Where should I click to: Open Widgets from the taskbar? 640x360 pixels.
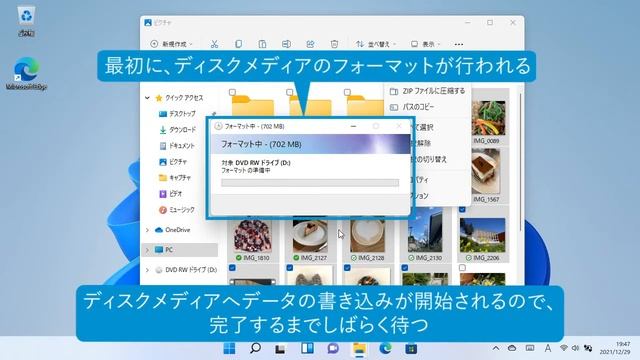click(x=307, y=348)
